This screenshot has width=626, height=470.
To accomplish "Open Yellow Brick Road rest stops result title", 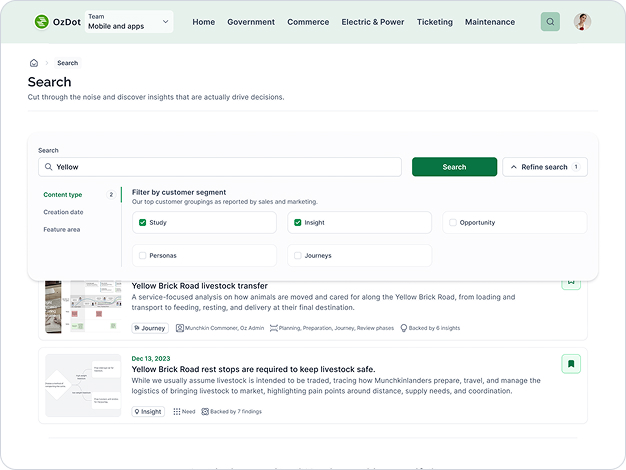I will coord(254,369).
